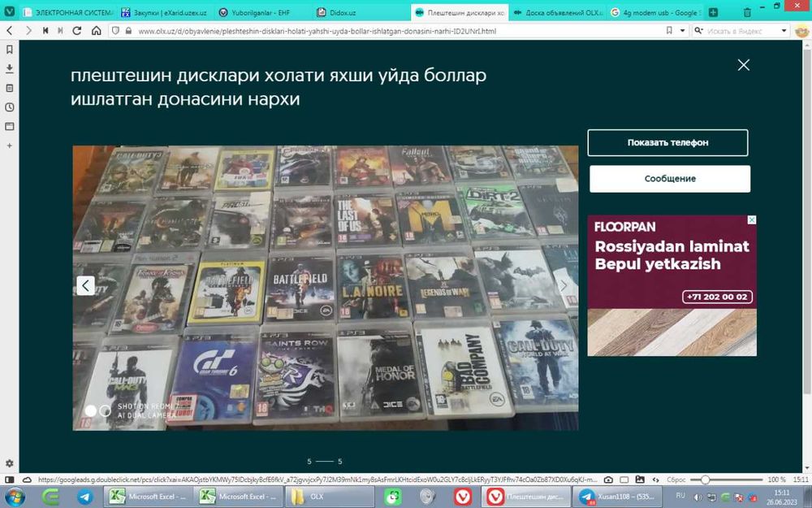812x508 pixels.
Task: Open Telegram pinned in the taskbar
Action: click(85, 497)
